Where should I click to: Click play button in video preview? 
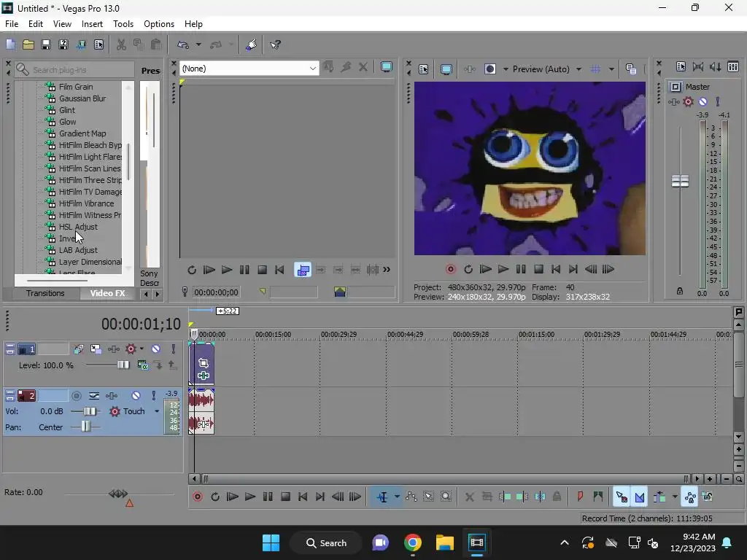503,269
